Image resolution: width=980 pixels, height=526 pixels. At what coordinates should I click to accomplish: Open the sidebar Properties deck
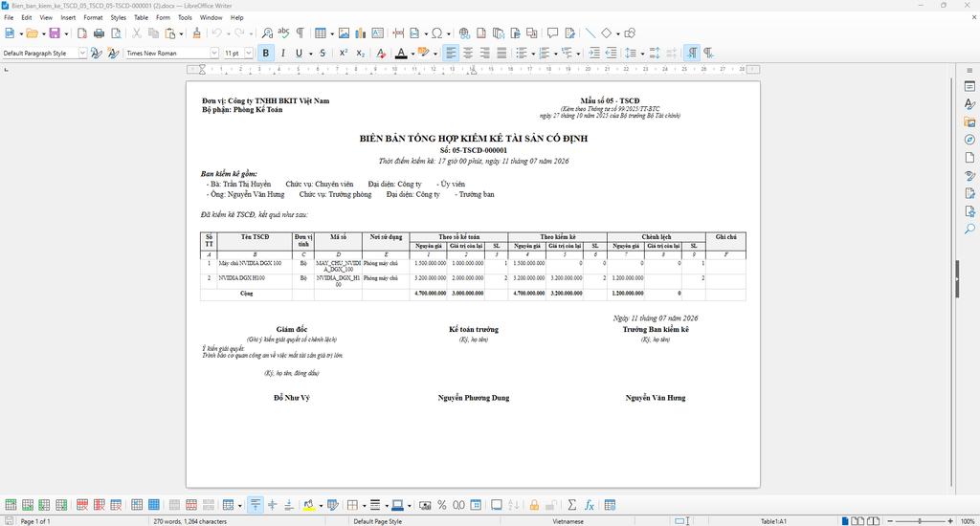coord(969,86)
